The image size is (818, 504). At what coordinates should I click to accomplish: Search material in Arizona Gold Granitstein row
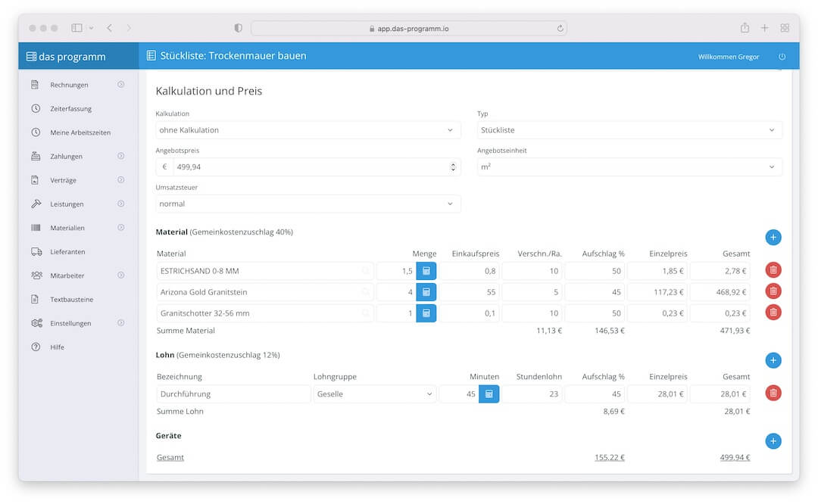tap(366, 292)
